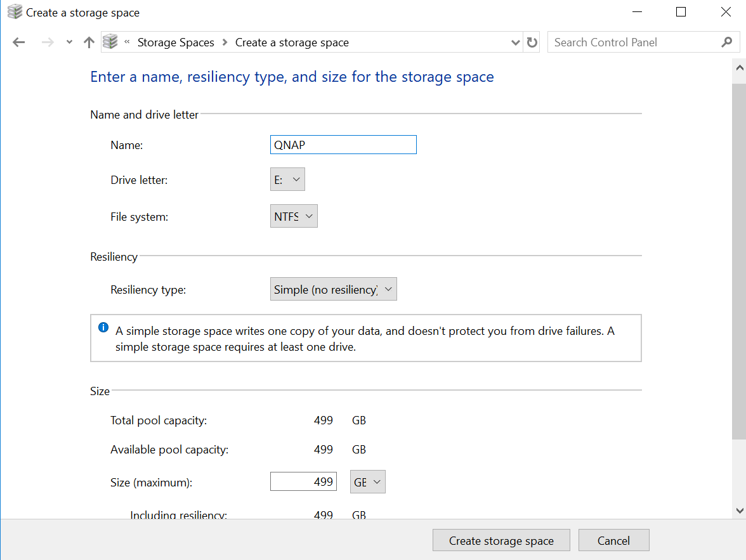Viewport: 746px width, 560px height.
Task: Click the Back navigation arrow
Action: coord(19,42)
